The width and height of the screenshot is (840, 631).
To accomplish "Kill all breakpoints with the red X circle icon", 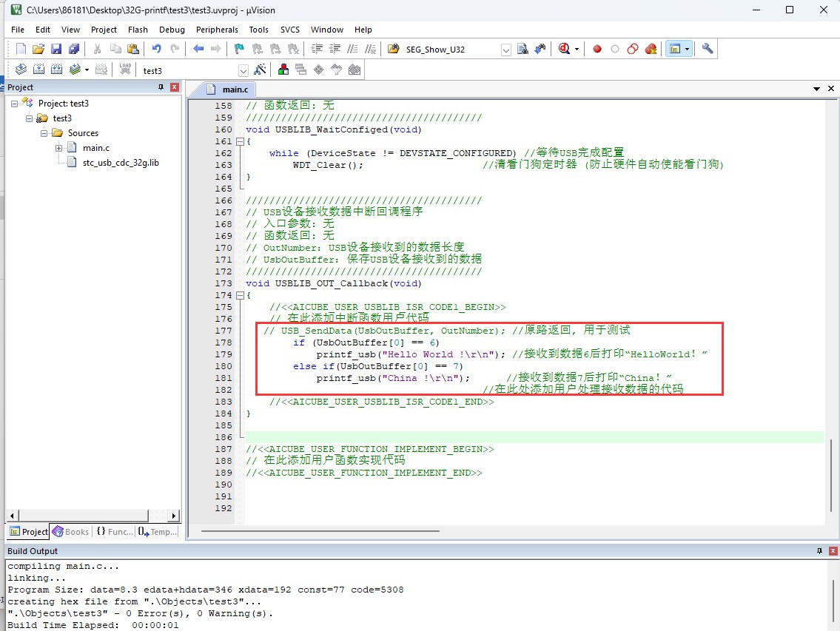I will point(651,50).
